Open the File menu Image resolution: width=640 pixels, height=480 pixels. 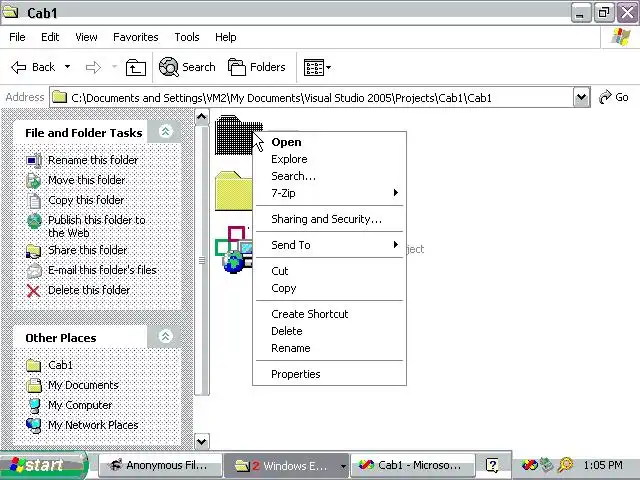(x=17, y=37)
